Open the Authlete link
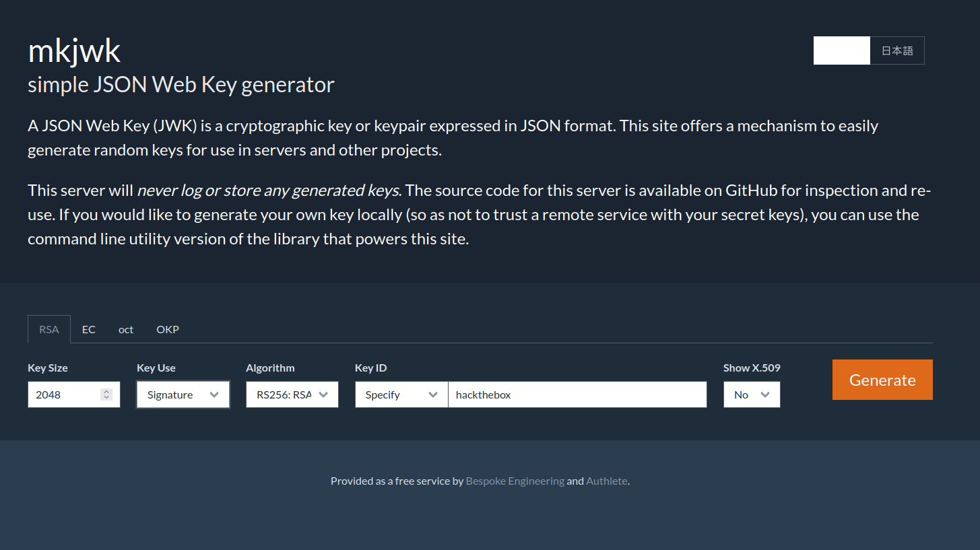 tap(607, 481)
